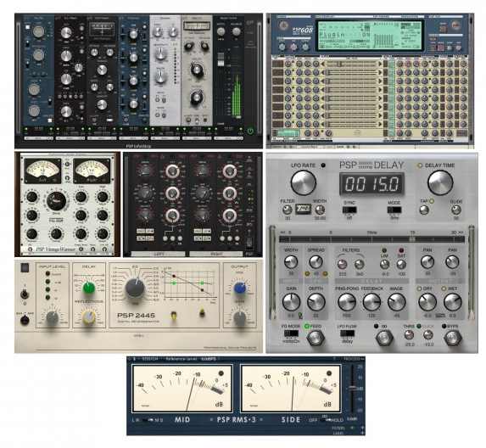The image size is (486, 448).
Task: Click the large black Drive knob on Vintage Warmer
Action: [x=56, y=201]
